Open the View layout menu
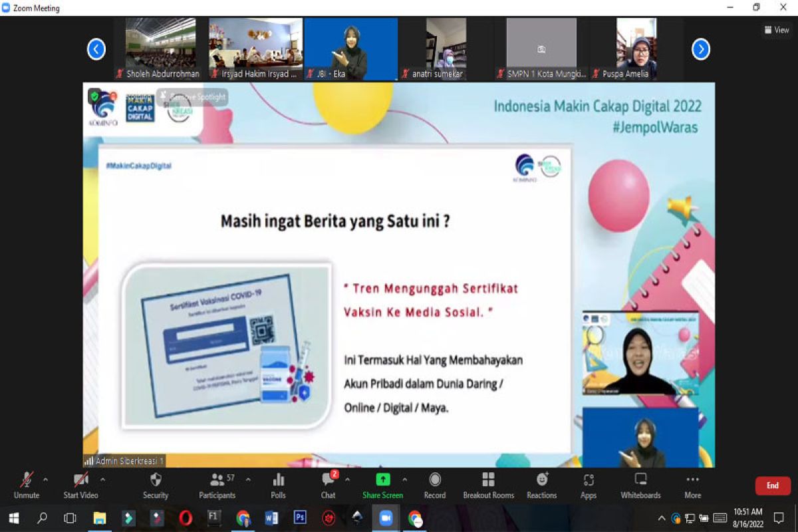 pos(777,30)
